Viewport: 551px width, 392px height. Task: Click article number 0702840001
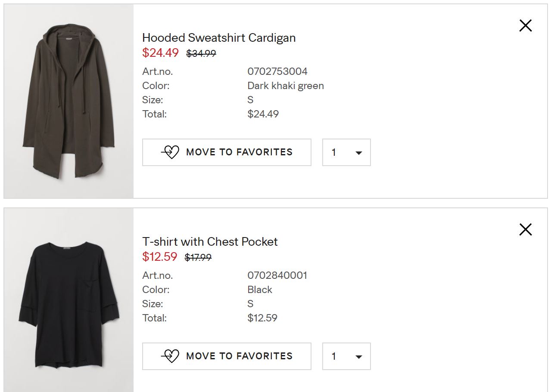point(277,275)
